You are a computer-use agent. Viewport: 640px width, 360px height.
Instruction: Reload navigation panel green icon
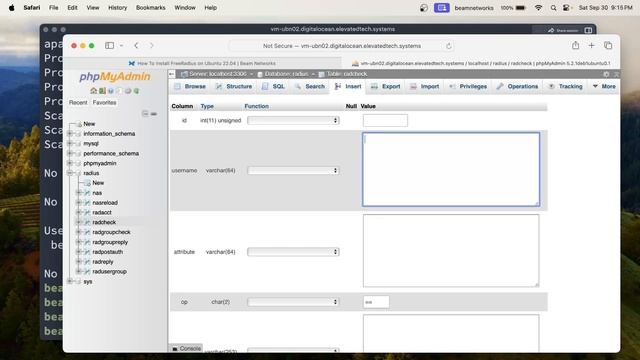(x=136, y=91)
